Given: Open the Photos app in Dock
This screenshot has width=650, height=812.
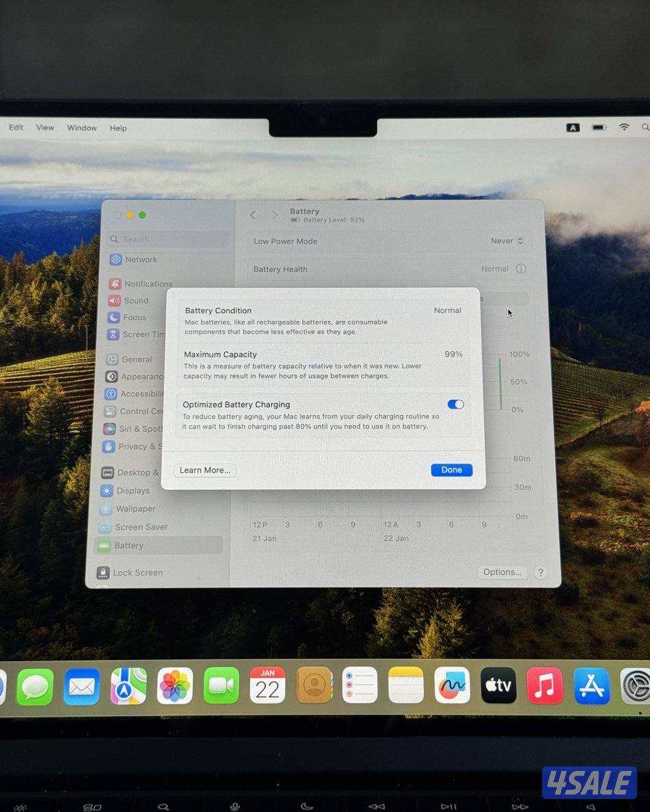Looking at the screenshot, I should pos(175,686).
